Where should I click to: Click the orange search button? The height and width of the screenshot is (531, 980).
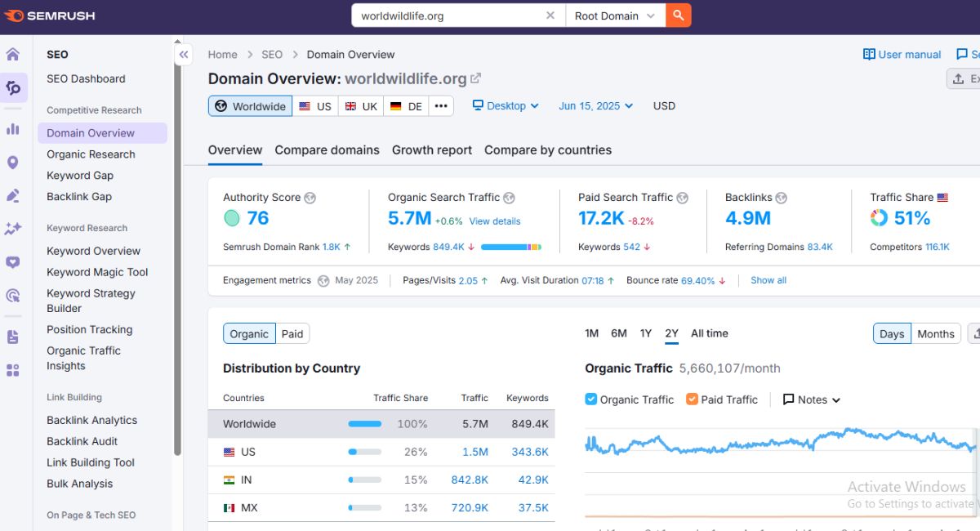[678, 16]
